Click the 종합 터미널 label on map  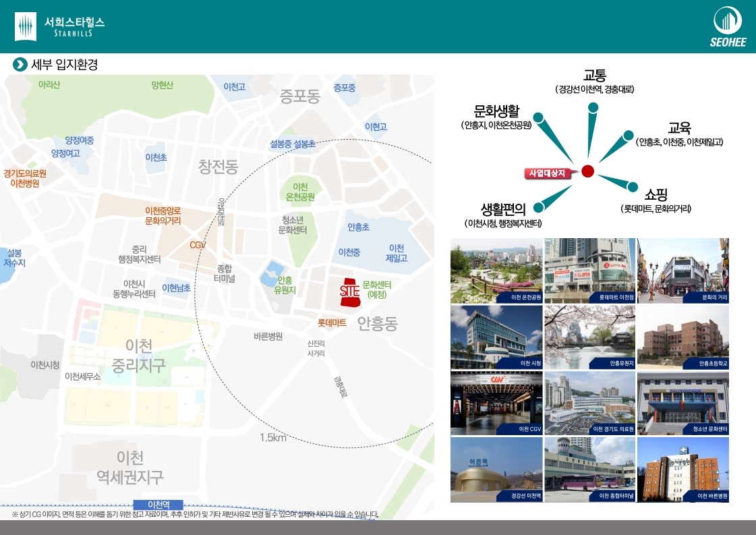click(x=224, y=273)
